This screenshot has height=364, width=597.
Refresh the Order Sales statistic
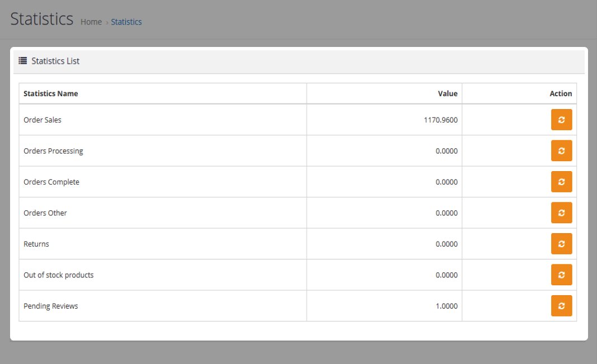tap(561, 120)
